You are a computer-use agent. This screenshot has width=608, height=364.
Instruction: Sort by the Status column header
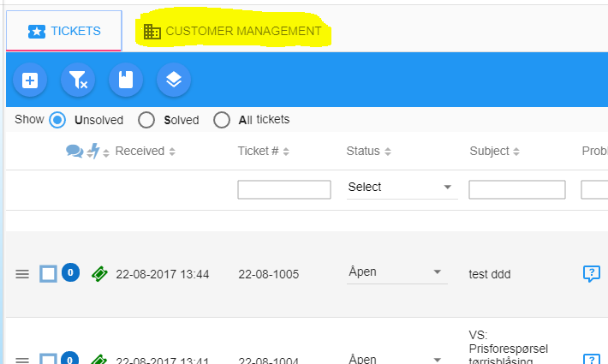point(363,151)
